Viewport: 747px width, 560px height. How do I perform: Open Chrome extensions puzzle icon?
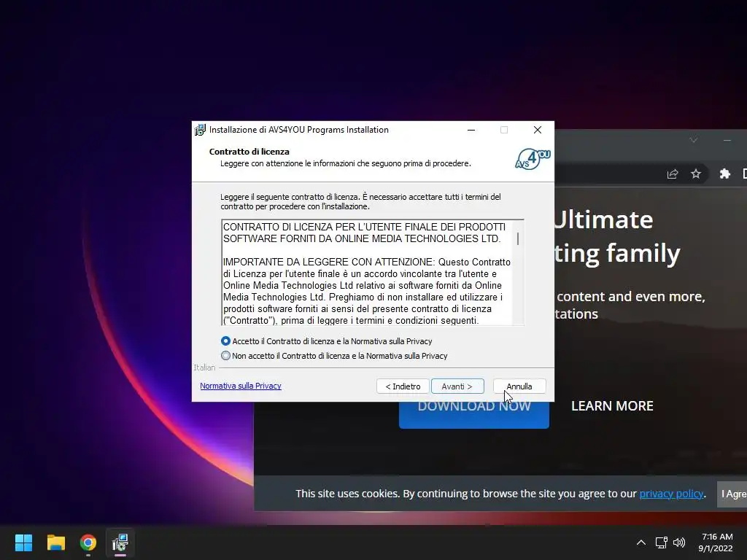point(724,174)
